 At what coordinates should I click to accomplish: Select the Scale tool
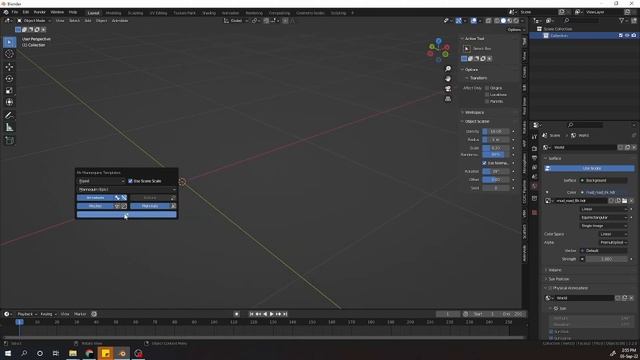(x=9, y=91)
